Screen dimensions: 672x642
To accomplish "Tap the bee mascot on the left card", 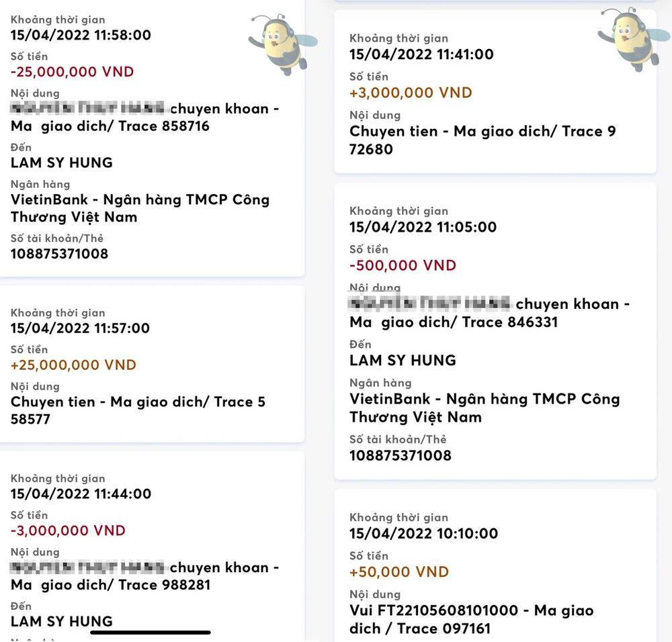I will coord(281,44).
